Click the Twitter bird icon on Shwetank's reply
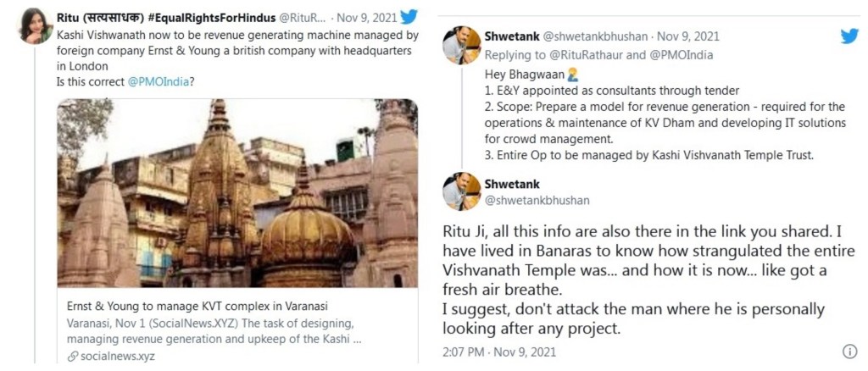Viewport: 868px width, 371px height. [849, 36]
